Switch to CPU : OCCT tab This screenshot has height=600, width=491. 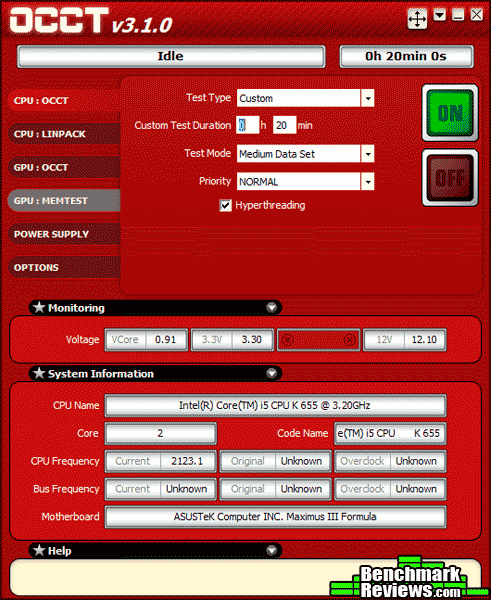coord(64,101)
